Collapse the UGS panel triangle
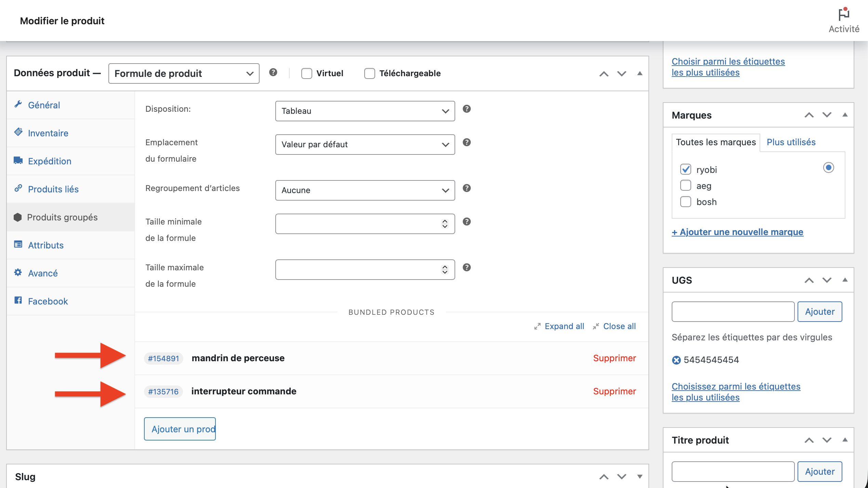 845,280
